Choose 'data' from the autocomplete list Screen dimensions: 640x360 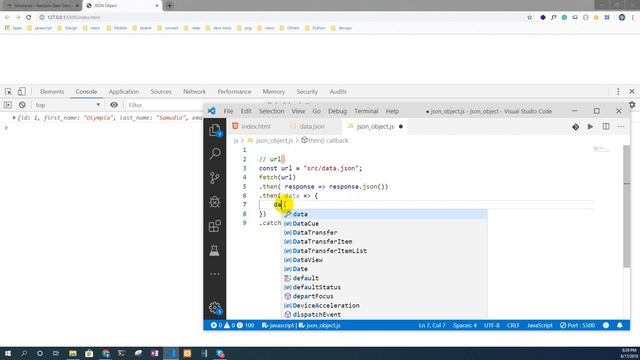point(385,214)
